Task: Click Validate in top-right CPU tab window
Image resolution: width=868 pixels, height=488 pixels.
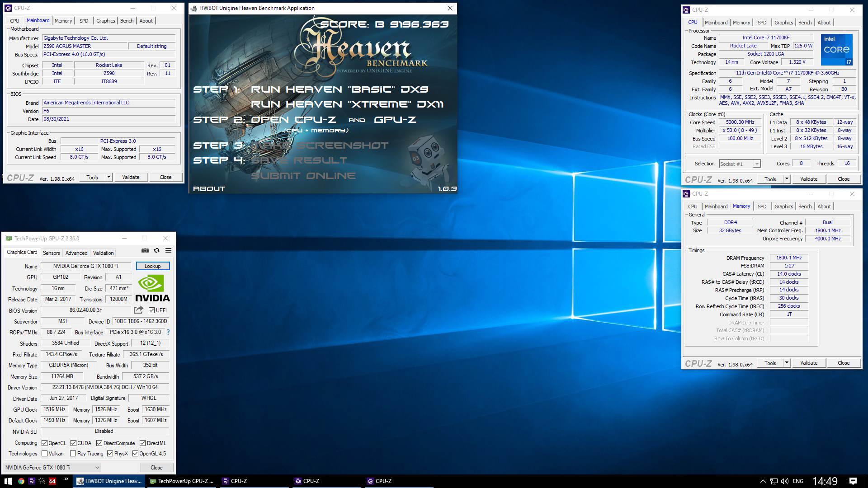Action: click(809, 179)
